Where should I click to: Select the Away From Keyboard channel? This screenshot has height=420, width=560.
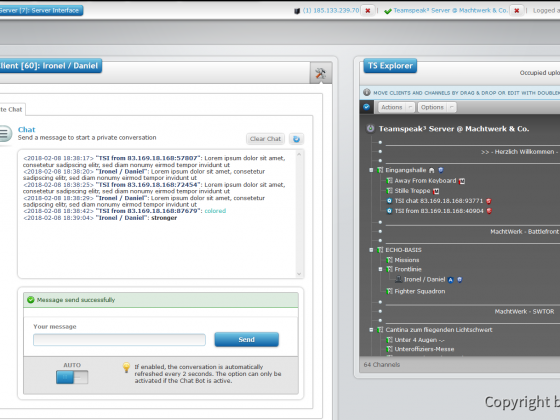click(x=425, y=181)
